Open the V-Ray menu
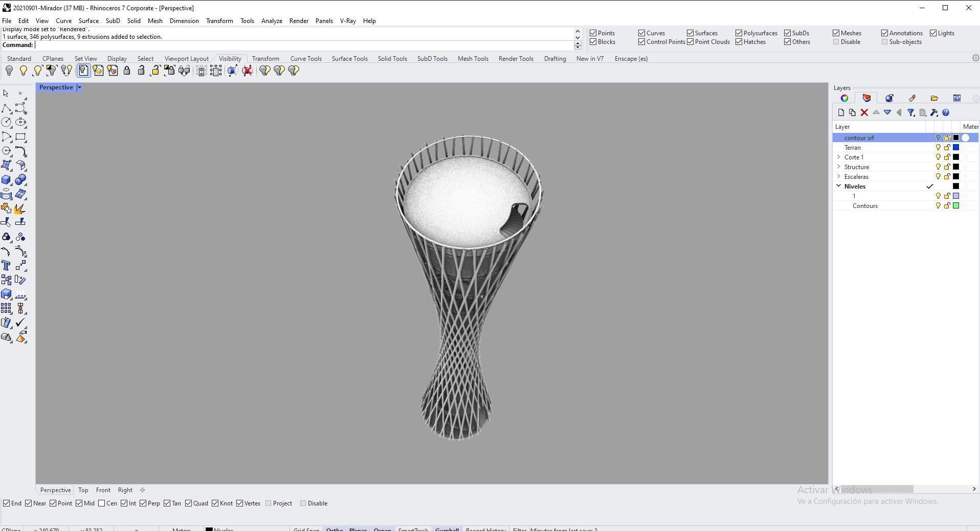 348,21
